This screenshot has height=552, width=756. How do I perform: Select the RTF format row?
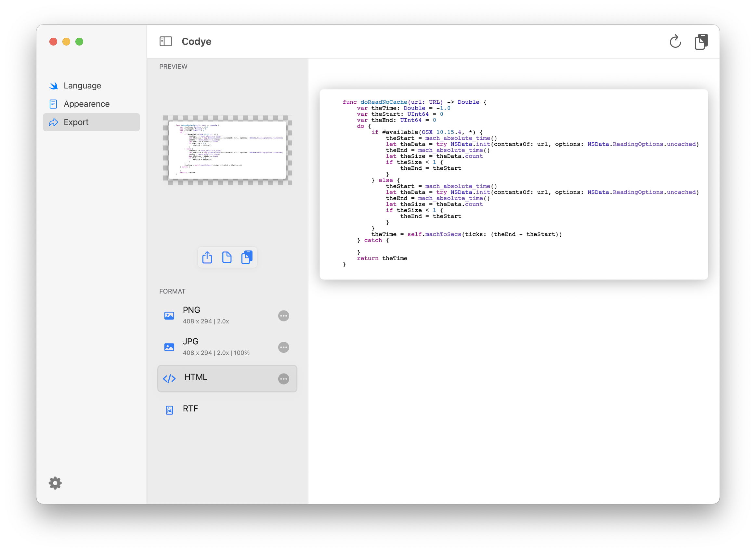click(227, 410)
